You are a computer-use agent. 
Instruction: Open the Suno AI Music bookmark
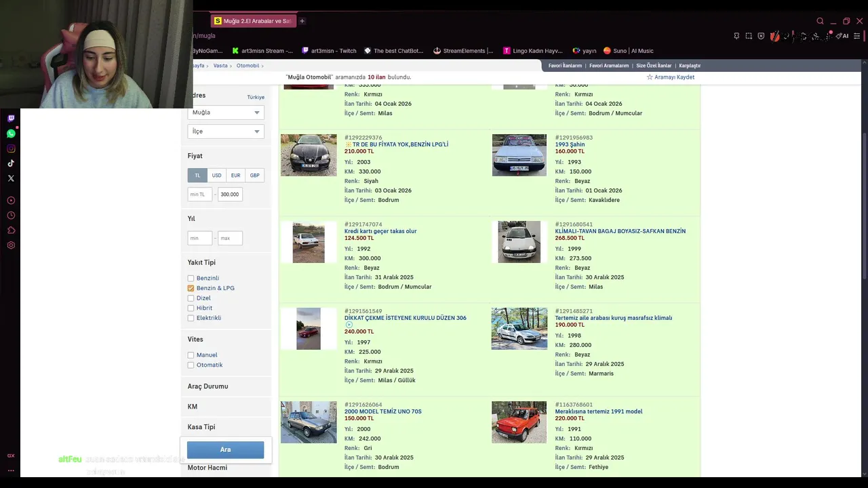click(629, 51)
